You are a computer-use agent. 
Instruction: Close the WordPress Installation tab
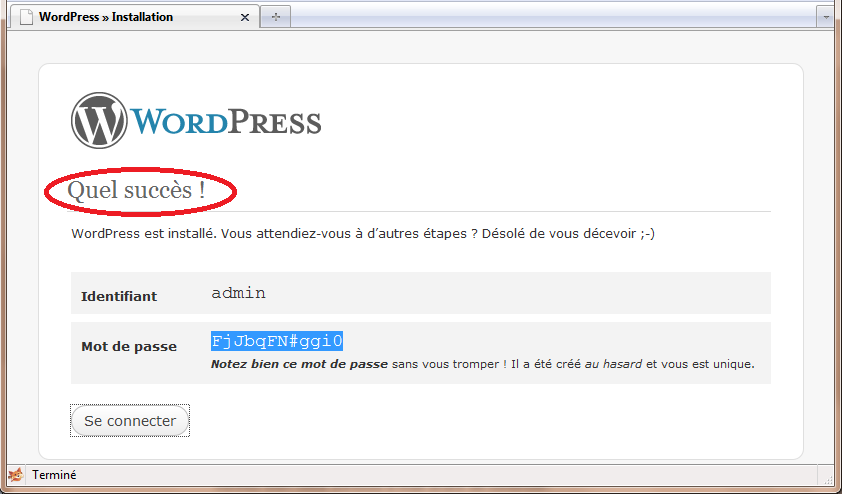pyautogui.click(x=245, y=18)
